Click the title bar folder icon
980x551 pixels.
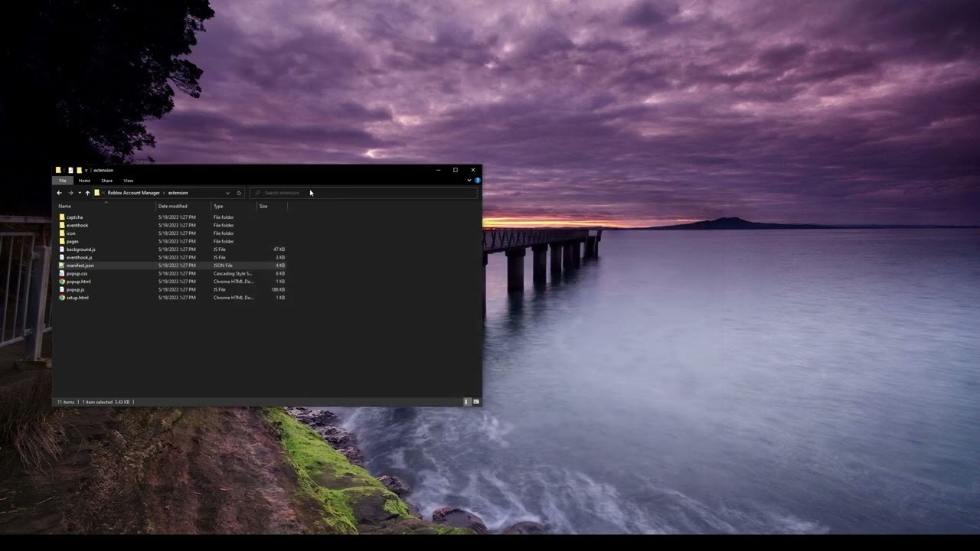(x=58, y=170)
